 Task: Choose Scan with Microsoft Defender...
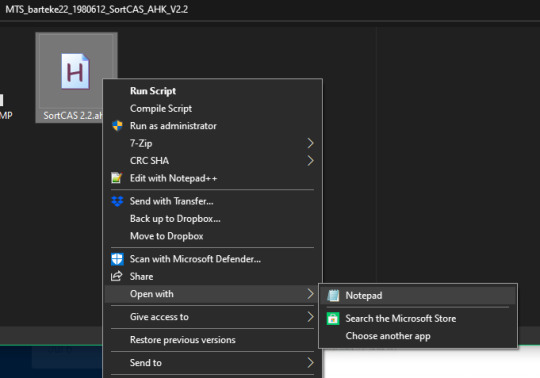(x=212, y=259)
